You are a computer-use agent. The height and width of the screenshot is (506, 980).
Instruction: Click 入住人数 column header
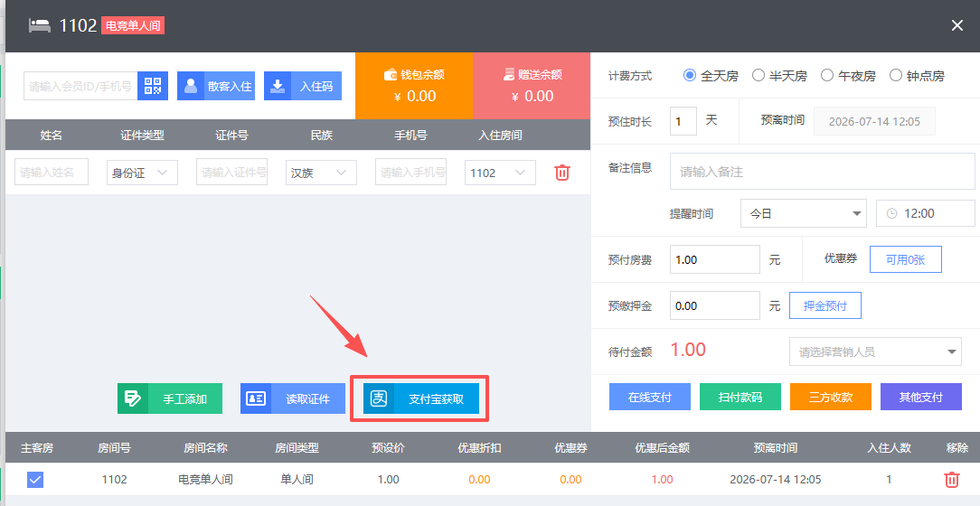(x=889, y=448)
